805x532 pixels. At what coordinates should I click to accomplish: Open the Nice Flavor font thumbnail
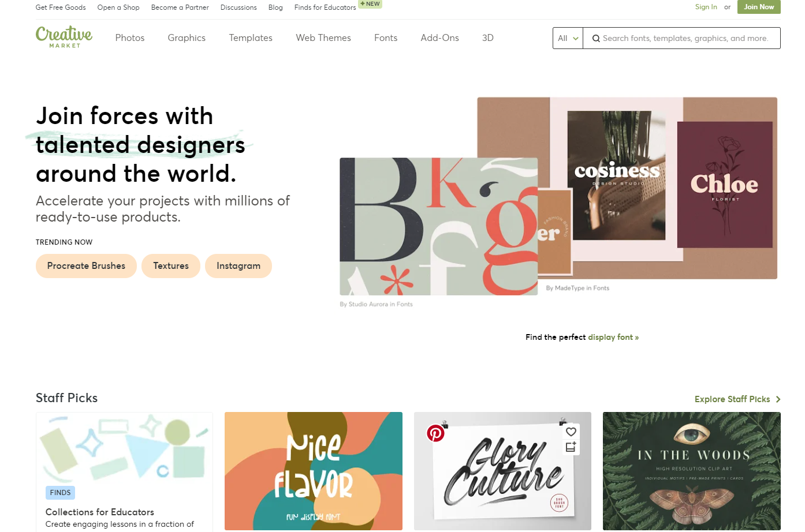click(x=314, y=471)
